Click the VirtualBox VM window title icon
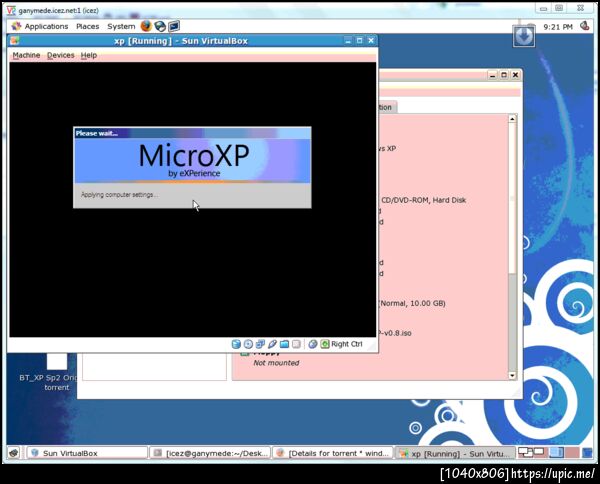Viewport: 600px width, 484px height. pos(15,41)
